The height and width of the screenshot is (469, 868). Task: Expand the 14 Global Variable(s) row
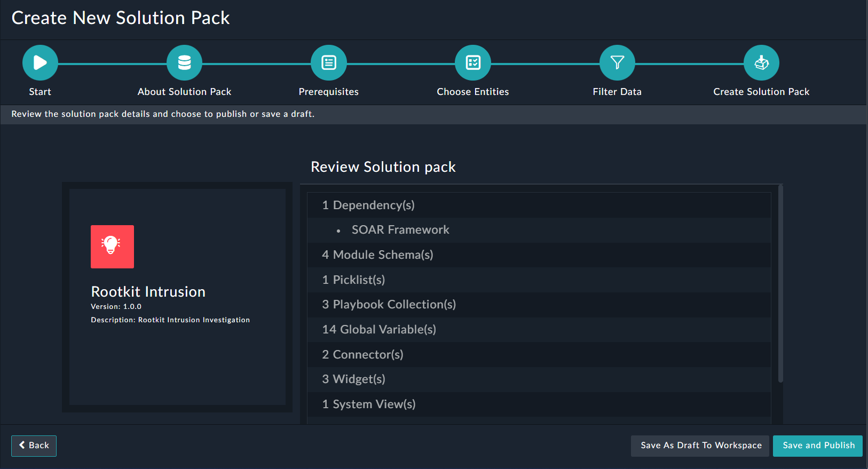pos(539,330)
